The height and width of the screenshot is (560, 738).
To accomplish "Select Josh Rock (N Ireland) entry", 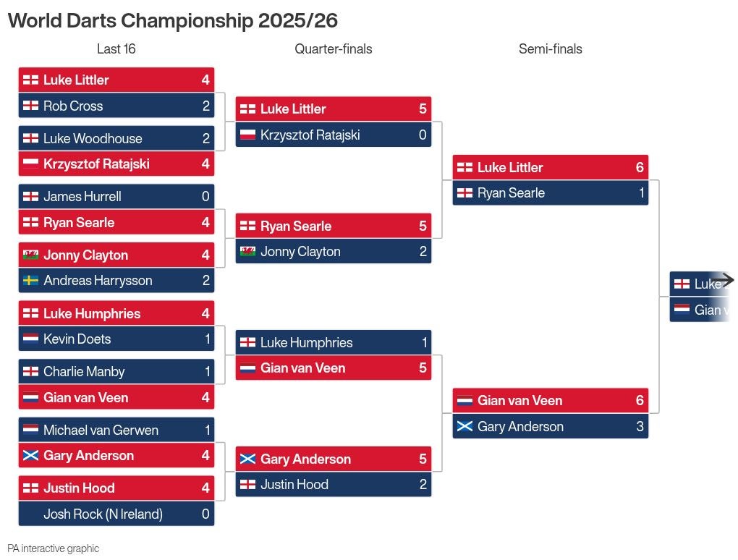I will tap(116, 514).
